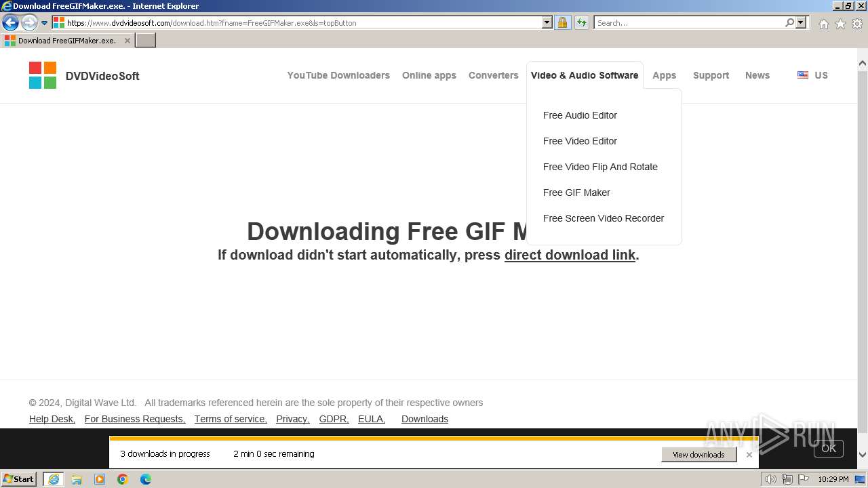Expand the address bar autocomplete dropdown
The image size is (868, 488).
tap(547, 23)
